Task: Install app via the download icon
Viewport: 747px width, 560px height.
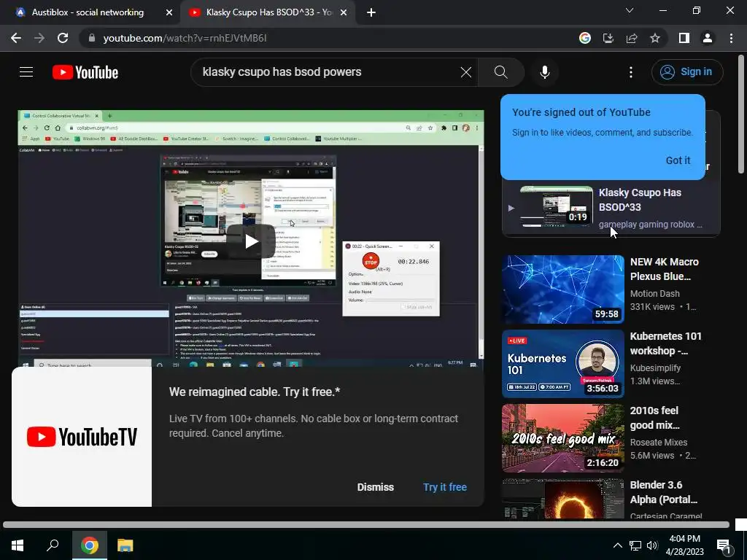Action: point(608,38)
